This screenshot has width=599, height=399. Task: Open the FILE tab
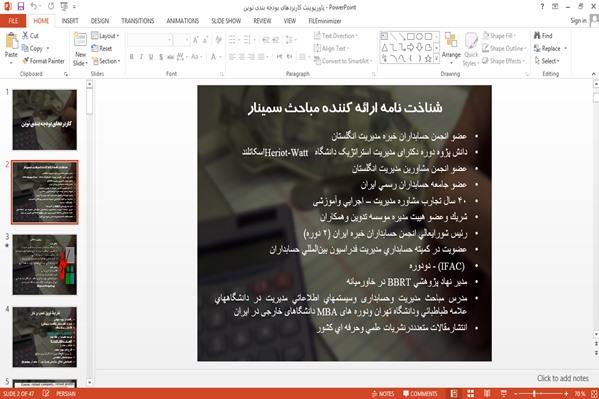[x=13, y=21]
